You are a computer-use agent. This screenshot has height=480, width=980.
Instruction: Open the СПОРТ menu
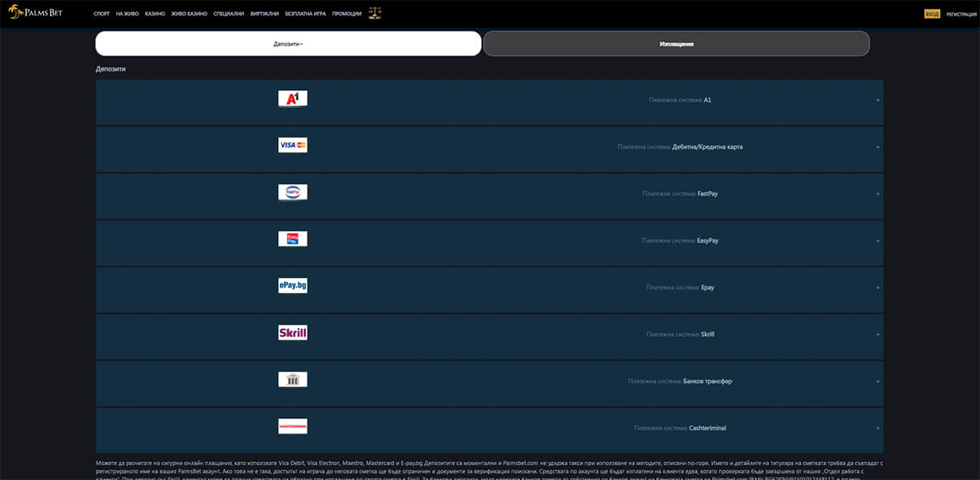[102, 14]
